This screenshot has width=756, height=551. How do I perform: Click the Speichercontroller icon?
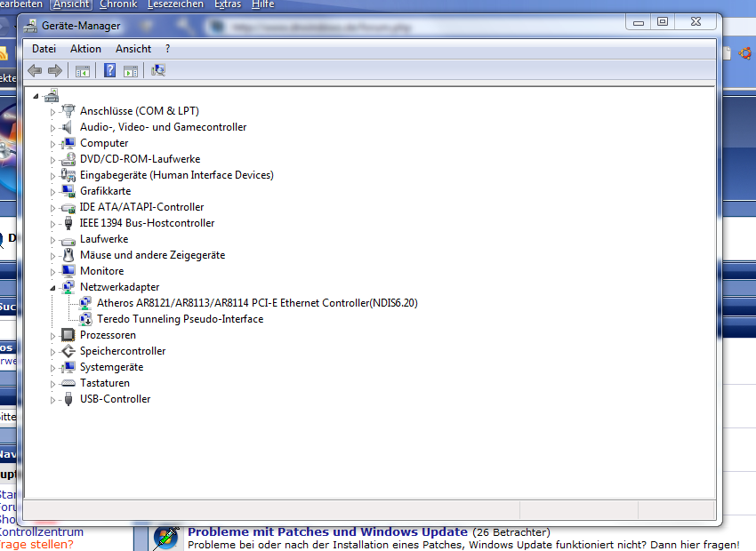[68, 351]
